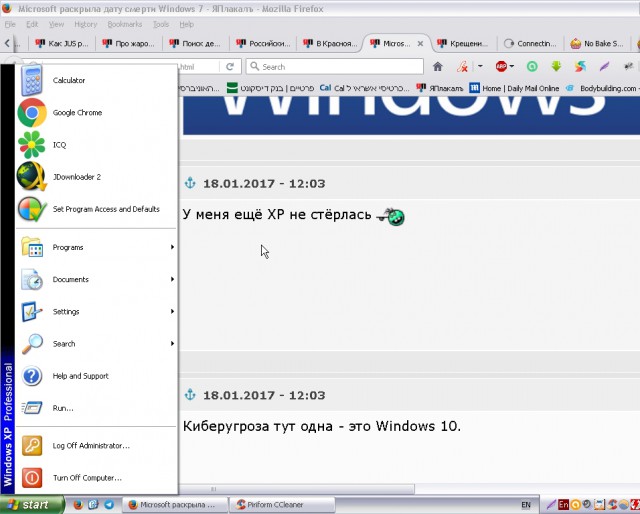
Task: Go to the Firefox home page icon
Action: (438, 67)
